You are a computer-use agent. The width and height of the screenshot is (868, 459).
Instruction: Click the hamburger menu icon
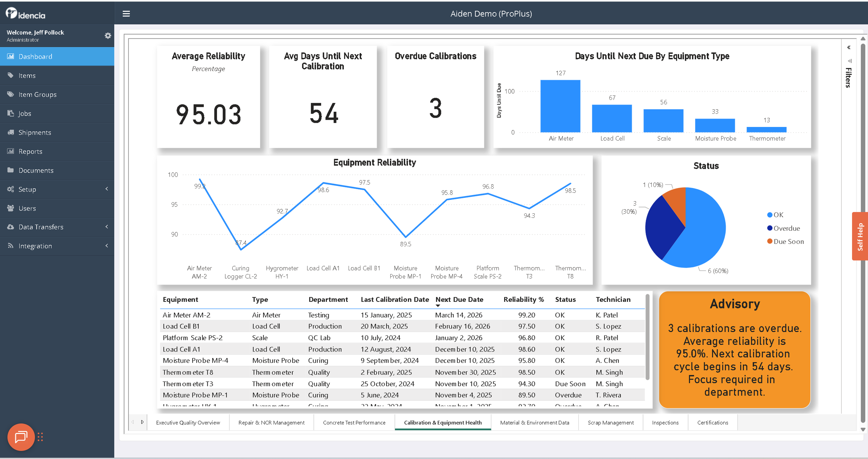pos(126,14)
